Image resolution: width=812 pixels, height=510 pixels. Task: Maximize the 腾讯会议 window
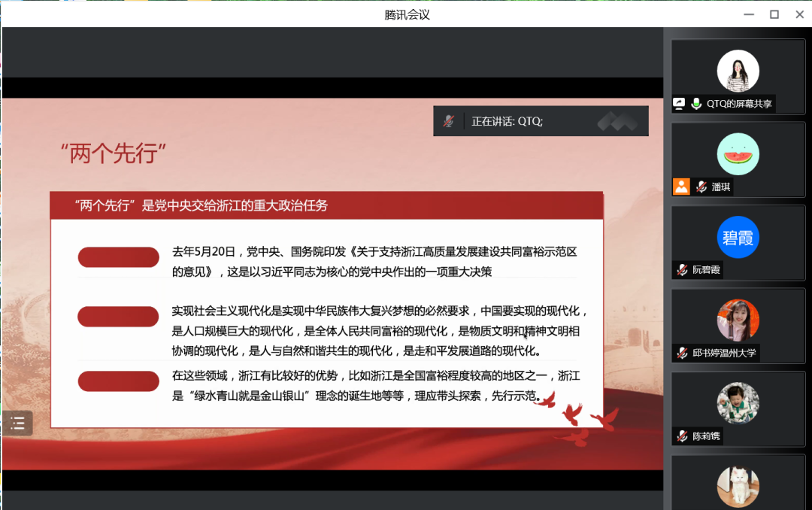(774, 14)
